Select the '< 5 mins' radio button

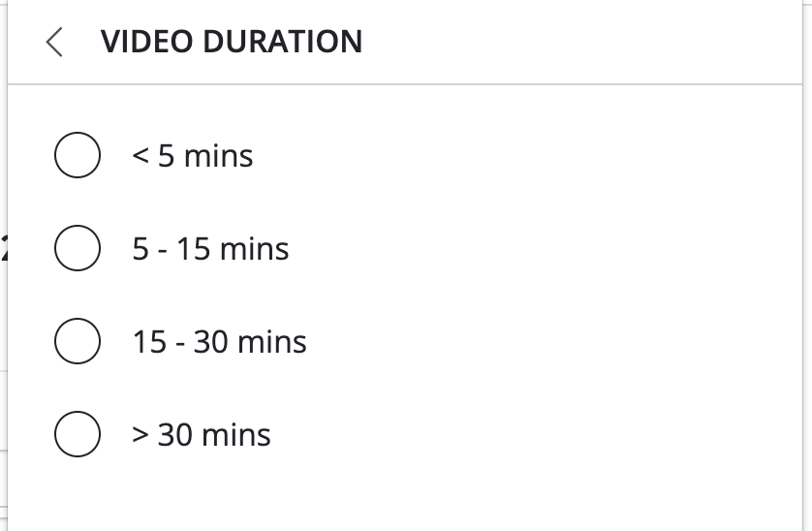click(x=78, y=156)
